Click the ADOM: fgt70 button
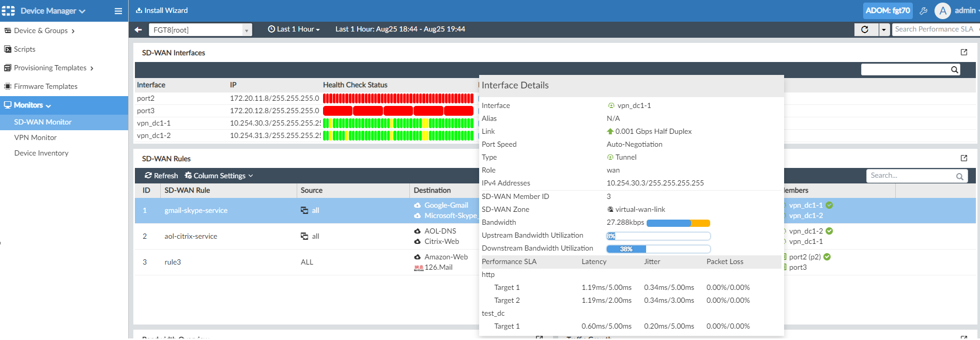The height and width of the screenshot is (340, 980). coord(887,11)
